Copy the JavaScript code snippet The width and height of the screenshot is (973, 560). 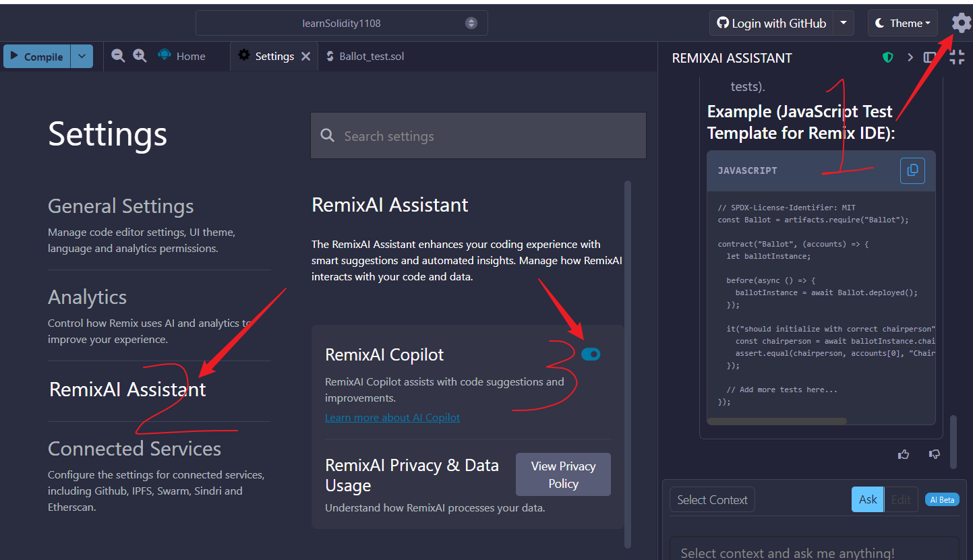tap(912, 170)
